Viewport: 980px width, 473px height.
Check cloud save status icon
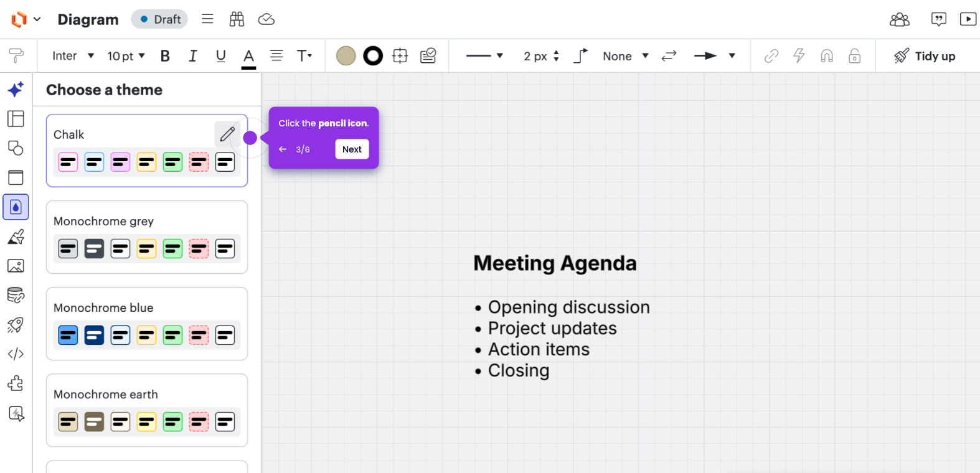point(266,19)
